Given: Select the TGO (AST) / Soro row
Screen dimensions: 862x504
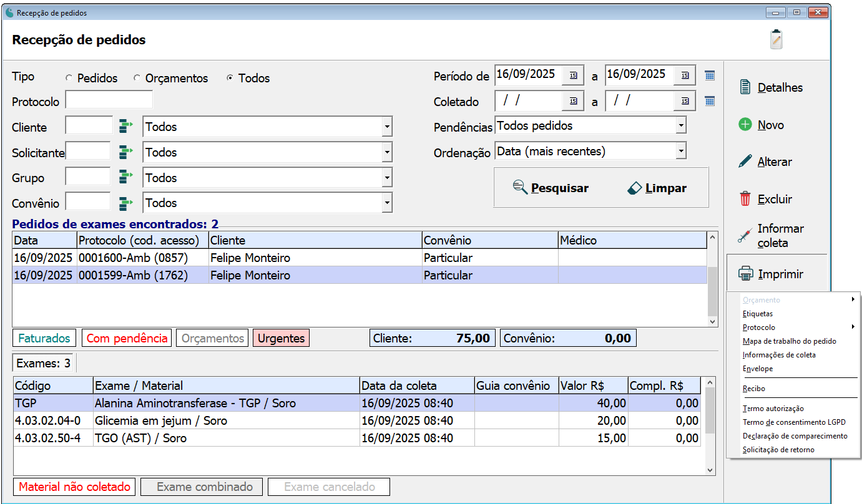Looking at the screenshot, I should coord(357,438).
